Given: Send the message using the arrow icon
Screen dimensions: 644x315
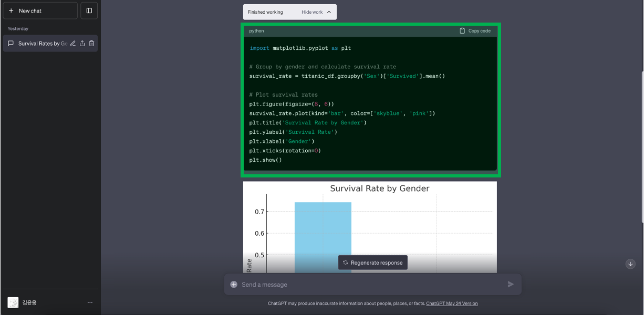Looking at the screenshot, I should (x=510, y=284).
